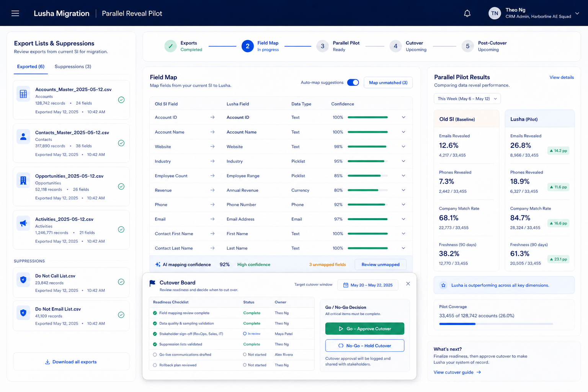Toggle Field mapping review complete checklist item

(155, 313)
